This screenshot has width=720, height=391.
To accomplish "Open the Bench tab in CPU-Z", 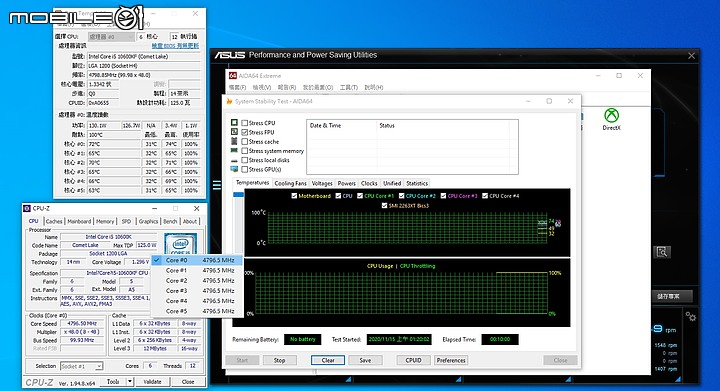I will [170, 221].
